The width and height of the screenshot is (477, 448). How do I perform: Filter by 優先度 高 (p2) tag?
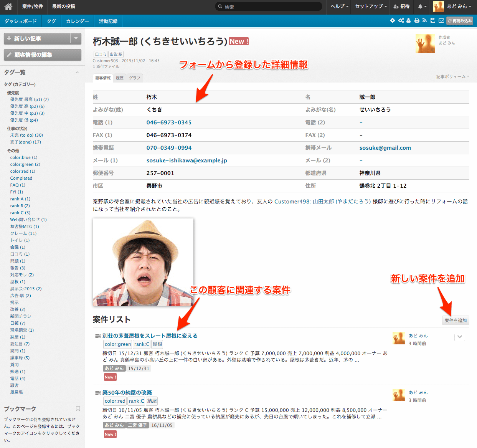(27, 106)
